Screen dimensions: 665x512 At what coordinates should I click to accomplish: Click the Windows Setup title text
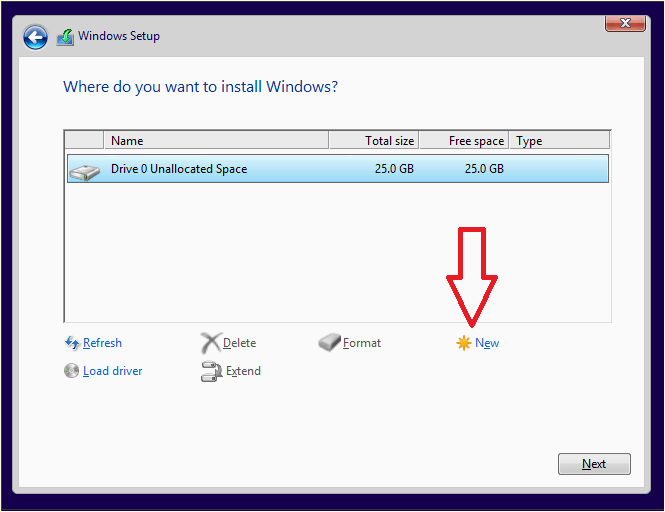coord(119,36)
